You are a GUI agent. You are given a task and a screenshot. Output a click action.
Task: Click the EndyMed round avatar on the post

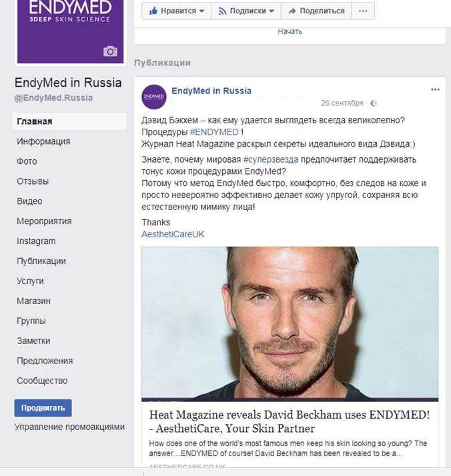pyautogui.click(x=154, y=97)
